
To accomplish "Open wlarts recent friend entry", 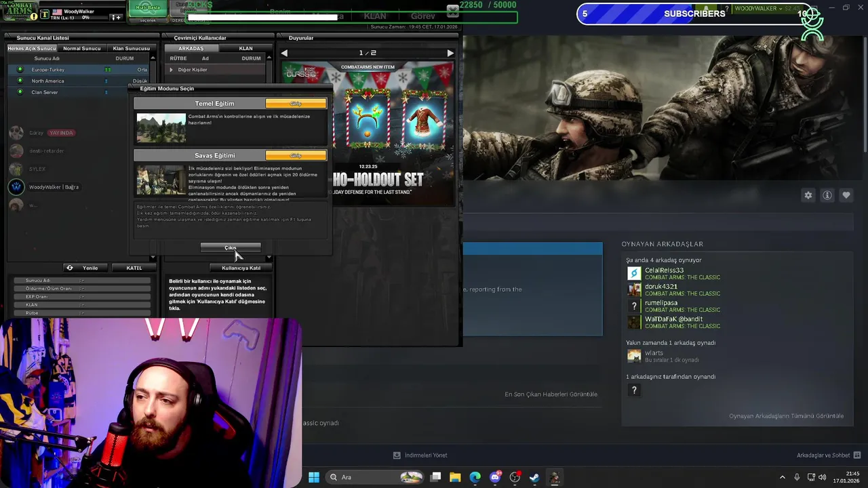I will tap(663, 356).
